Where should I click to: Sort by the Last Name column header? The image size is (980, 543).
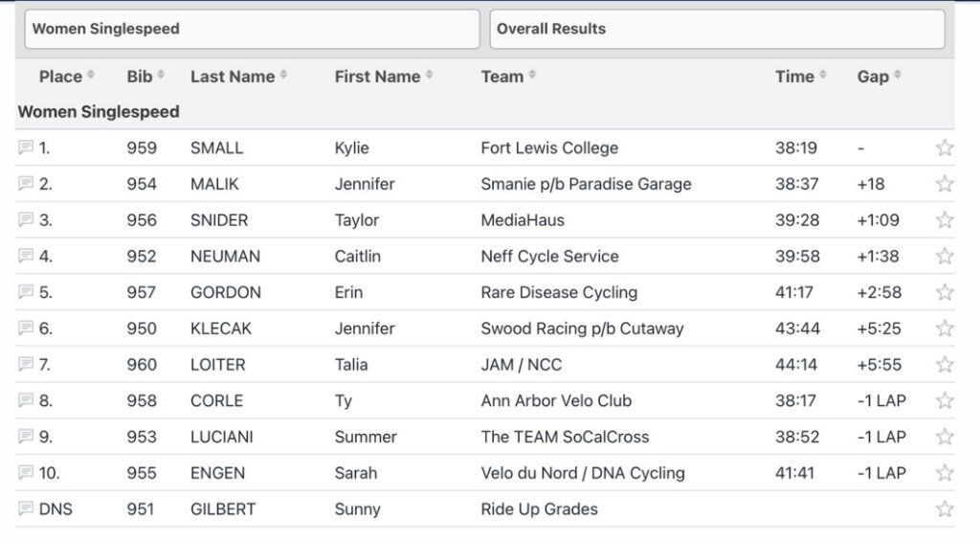(x=238, y=77)
